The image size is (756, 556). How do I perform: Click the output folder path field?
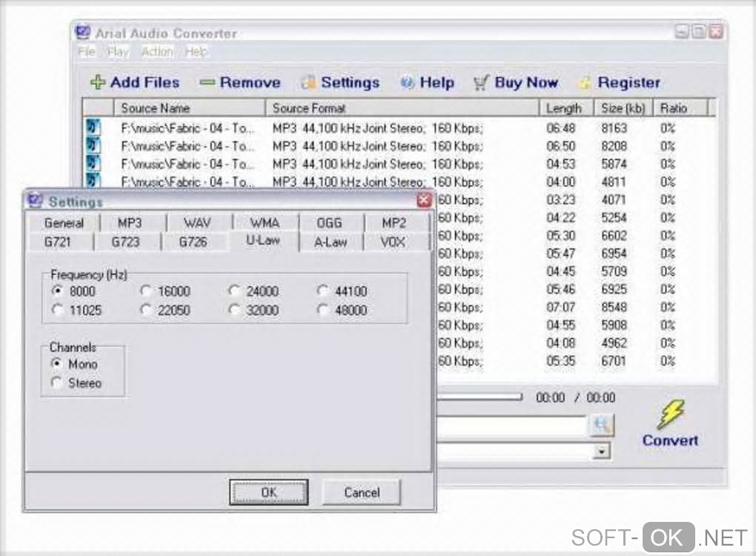(511, 426)
